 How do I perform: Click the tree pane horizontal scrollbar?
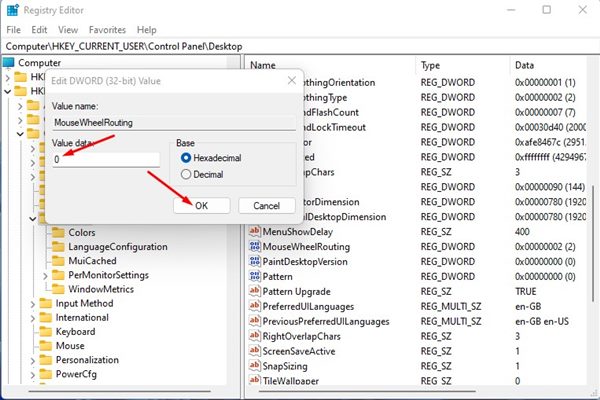click(119, 391)
